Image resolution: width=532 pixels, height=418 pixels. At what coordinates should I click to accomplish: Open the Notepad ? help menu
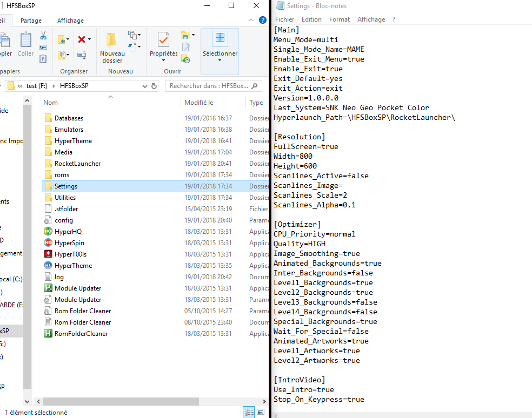(x=394, y=19)
